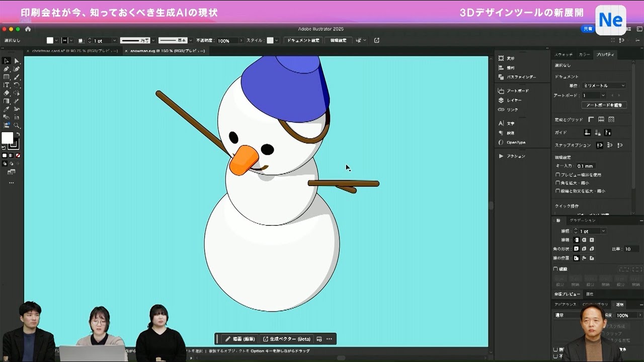The image size is (644, 362).
Task: Select the Direct Selection tool
Action: [17, 61]
